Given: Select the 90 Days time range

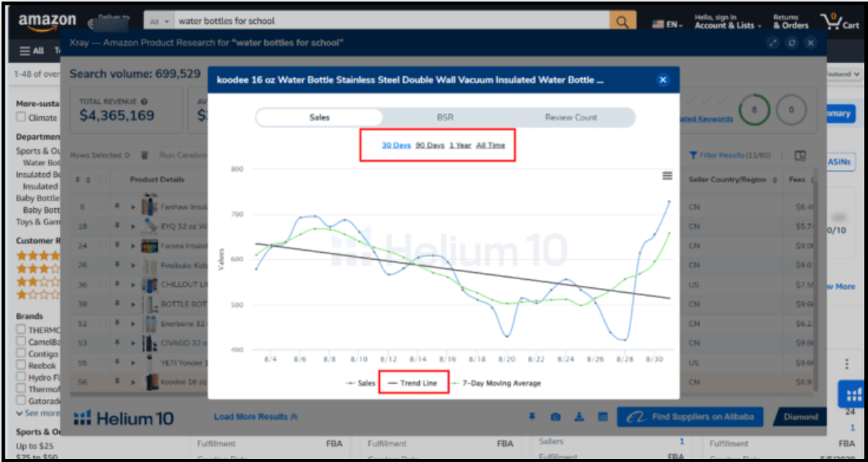Looking at the screenshot, I should point(430,145).
